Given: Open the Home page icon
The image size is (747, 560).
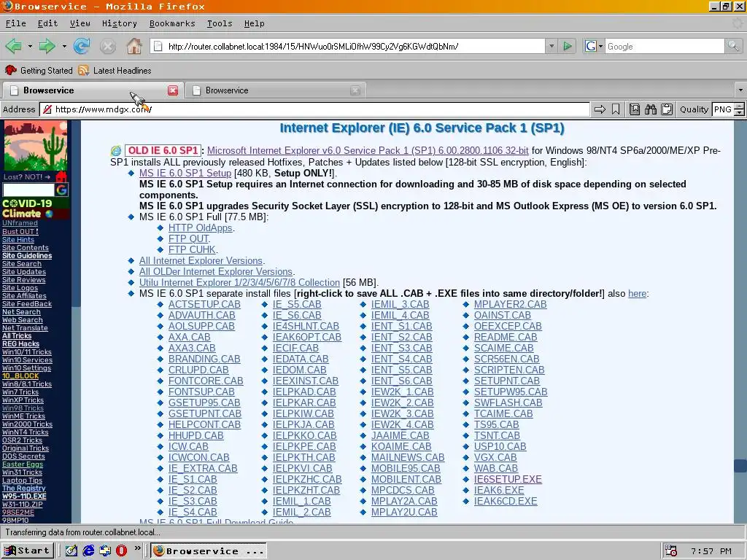Looking at the screenshot, I should pos(134,46).
